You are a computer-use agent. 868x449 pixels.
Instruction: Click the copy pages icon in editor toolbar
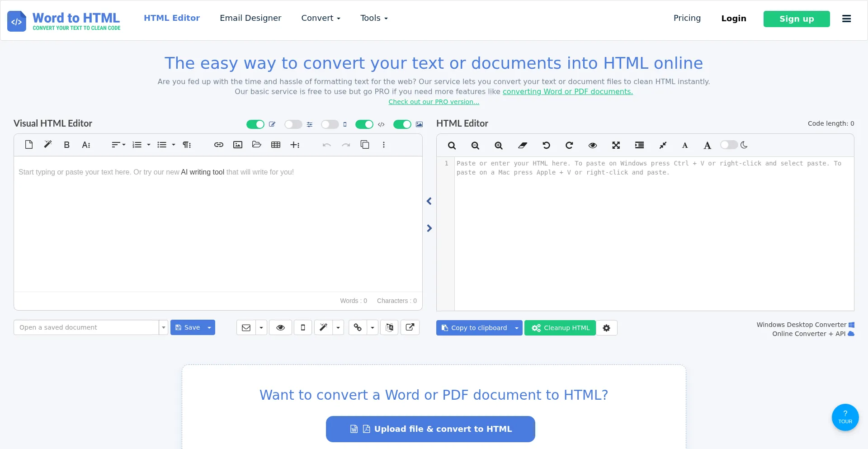365,145
